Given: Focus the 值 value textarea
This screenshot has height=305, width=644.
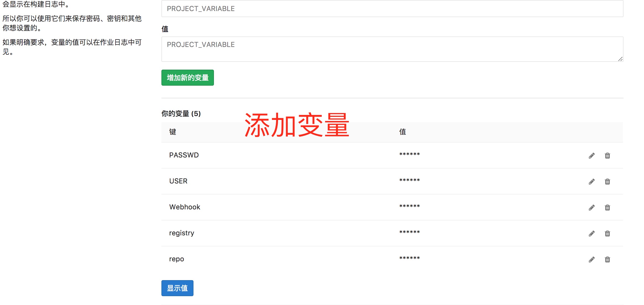Looking at the screenshot, I should [392, 49].
